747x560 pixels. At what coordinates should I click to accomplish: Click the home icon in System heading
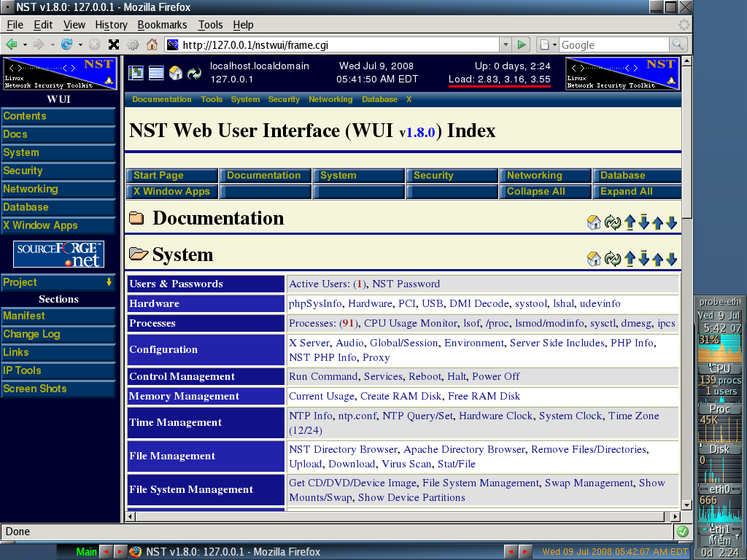tap(594, 259)
